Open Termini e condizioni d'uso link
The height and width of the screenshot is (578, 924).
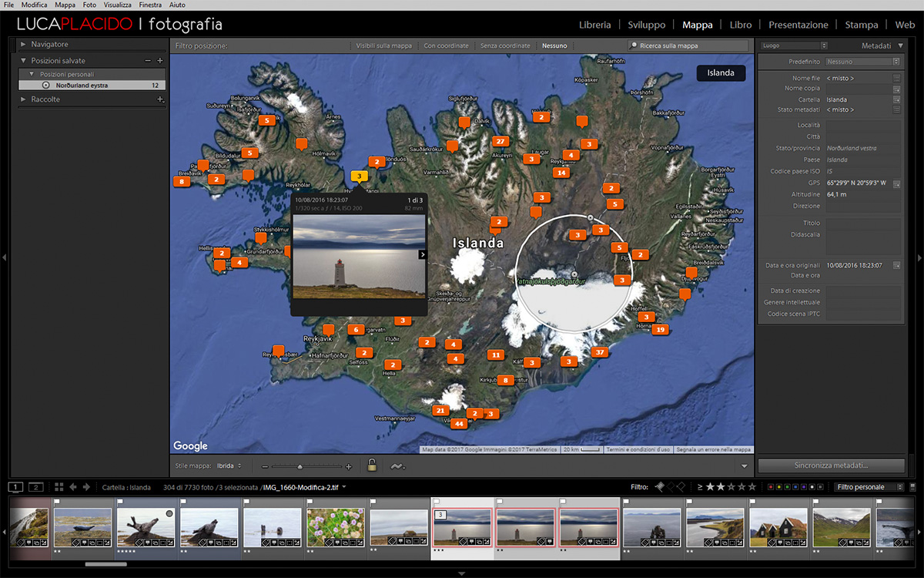pyautogui.click(x=639, y=449)
